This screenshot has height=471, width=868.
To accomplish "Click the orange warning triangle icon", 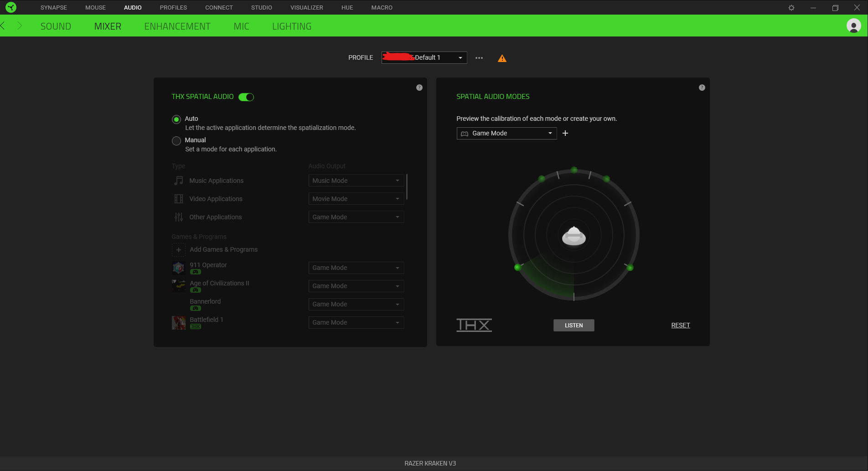I will [502, 58].
